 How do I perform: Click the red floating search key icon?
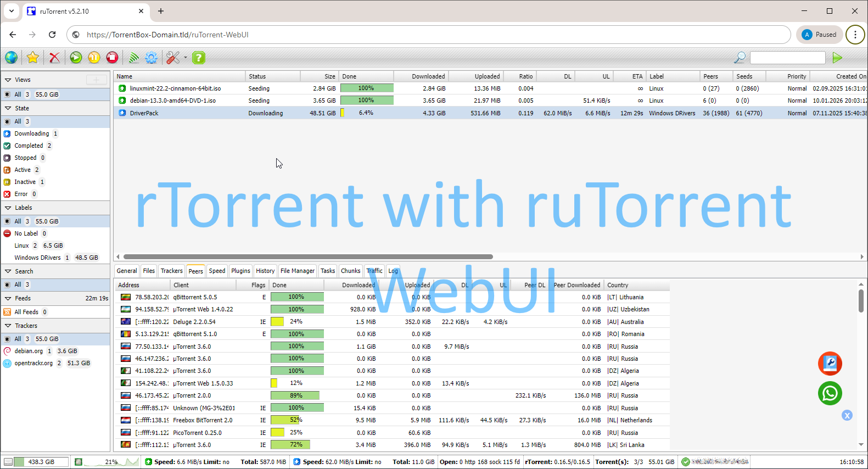(830, 364)
